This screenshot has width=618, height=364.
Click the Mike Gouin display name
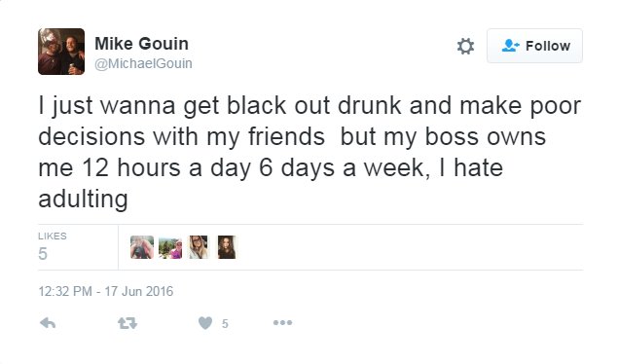(x=141, y=44)
